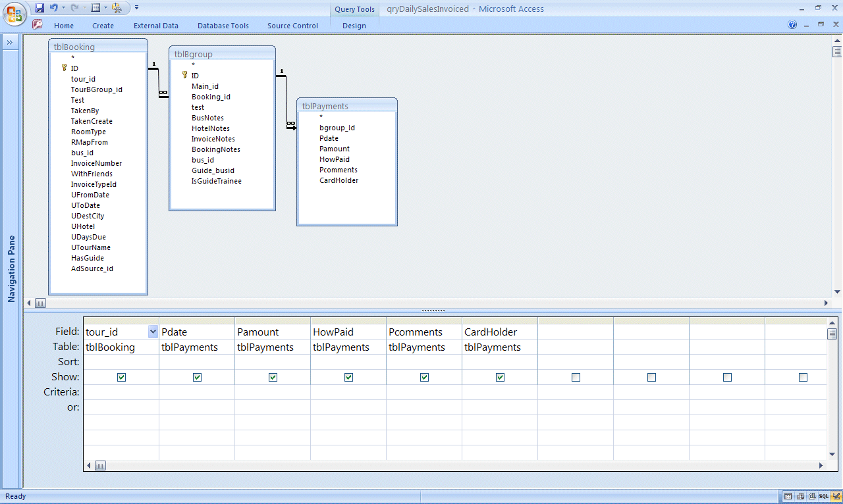
Task: Open the Undo history dropdown arrow
Action: pos(63,8)
